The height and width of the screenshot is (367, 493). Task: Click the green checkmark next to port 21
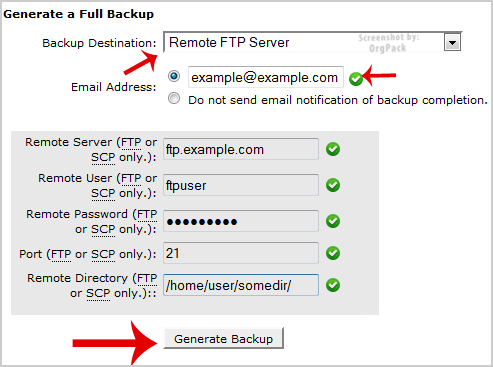pos(333,253)
